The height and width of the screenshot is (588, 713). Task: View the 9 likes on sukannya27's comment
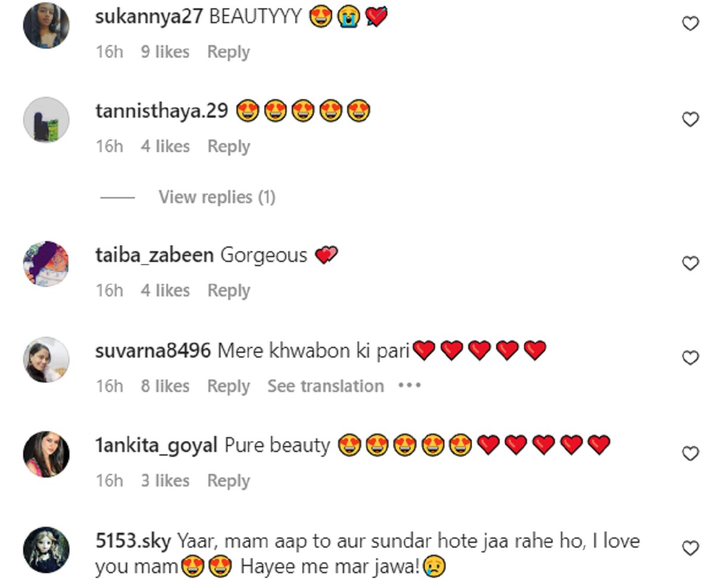pyautogui.click(x=165, y=52)
